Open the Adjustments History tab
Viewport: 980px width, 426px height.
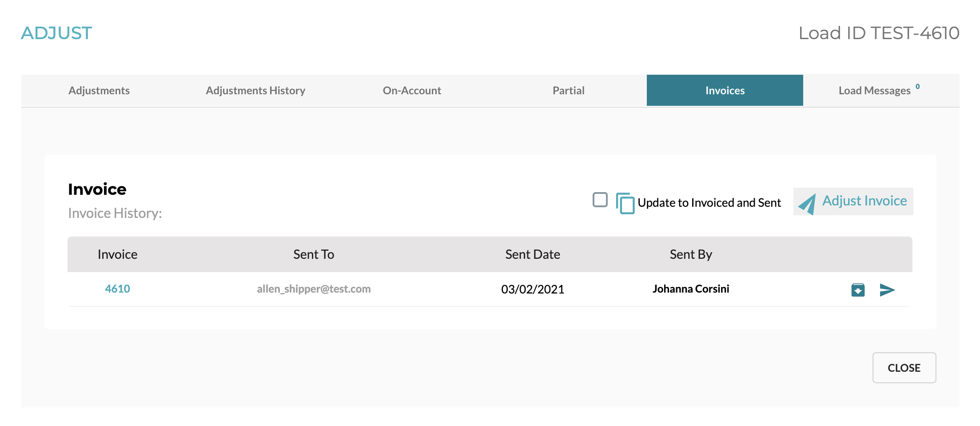(255, 90)
